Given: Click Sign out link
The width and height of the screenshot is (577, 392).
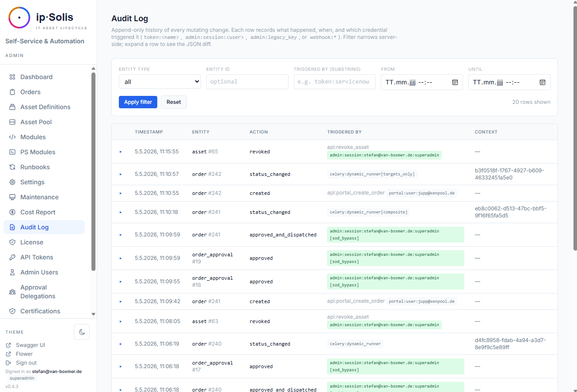Looking at the screenshot, I should 26,363.
